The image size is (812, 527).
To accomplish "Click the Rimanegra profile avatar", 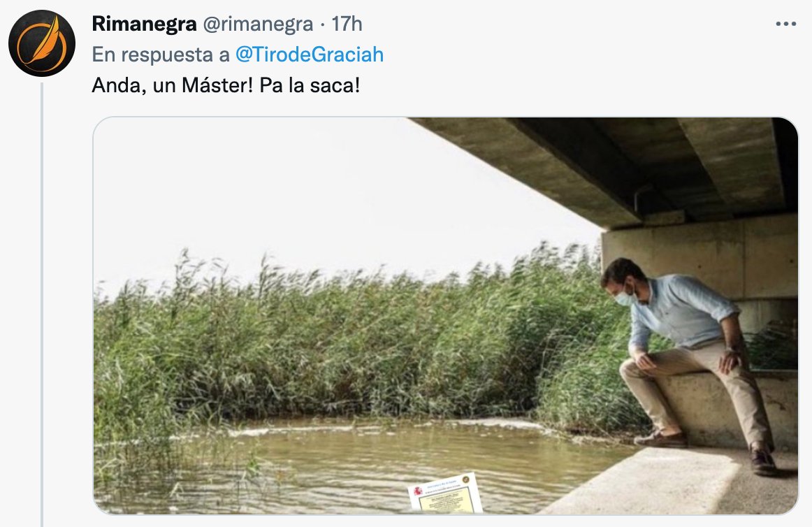I will pyautogui.click(x=42, y=43).
